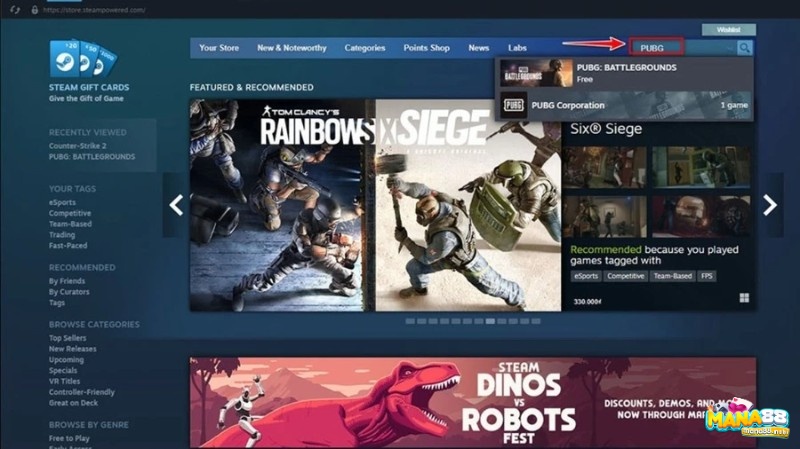Click PUBG Corporation logo in search results

(x=513, y=105)
